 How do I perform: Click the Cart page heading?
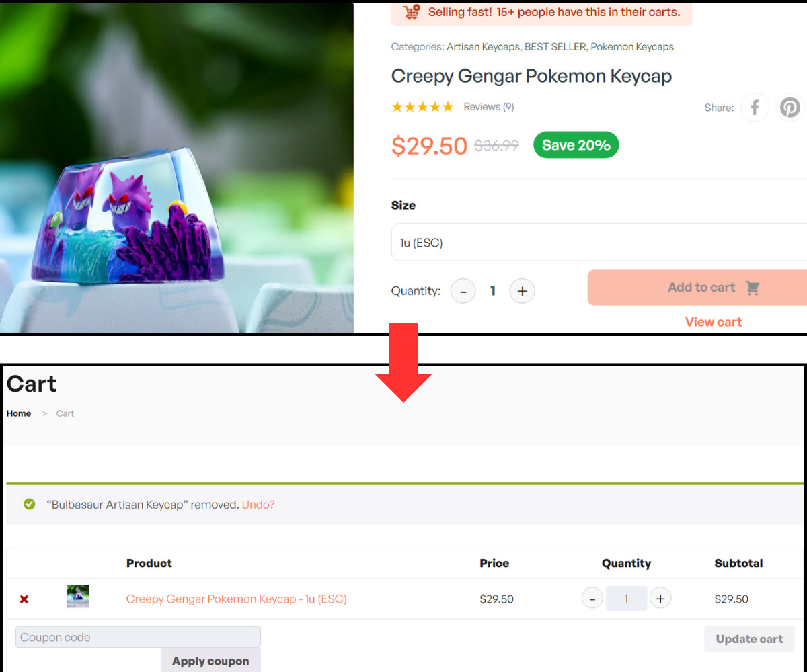32,384
